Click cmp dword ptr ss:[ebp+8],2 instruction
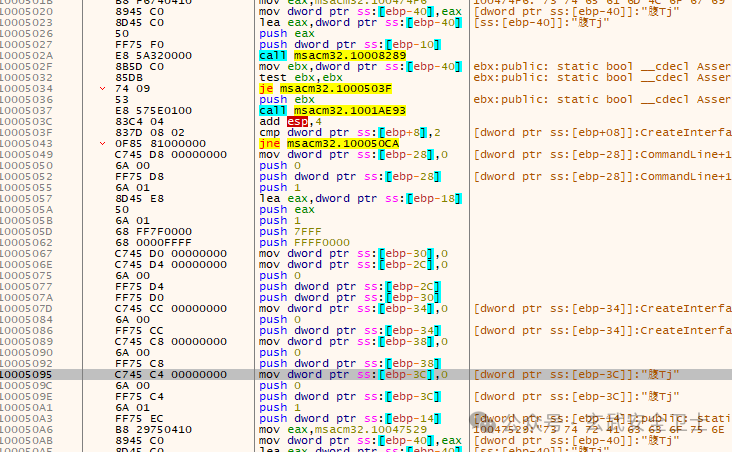This screenshot has height=452, width=732. pyautogui.click(x=350, y=133)
